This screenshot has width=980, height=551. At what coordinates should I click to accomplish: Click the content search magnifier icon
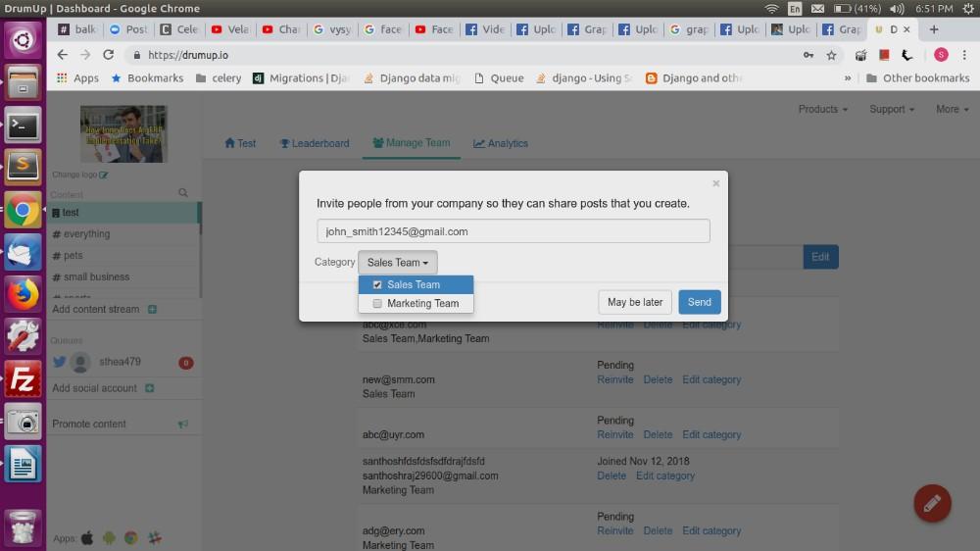pos(183,192)
